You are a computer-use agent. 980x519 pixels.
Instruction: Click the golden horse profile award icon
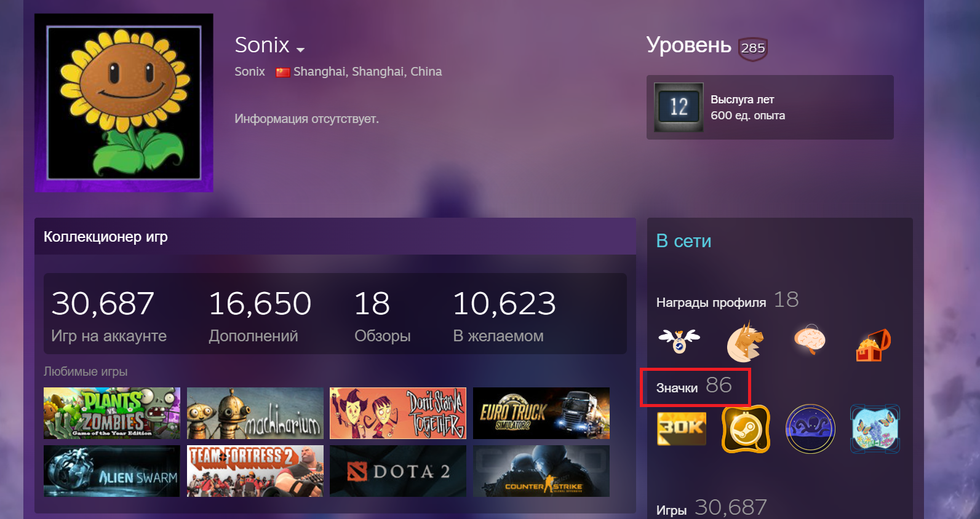tap(745, 341)
